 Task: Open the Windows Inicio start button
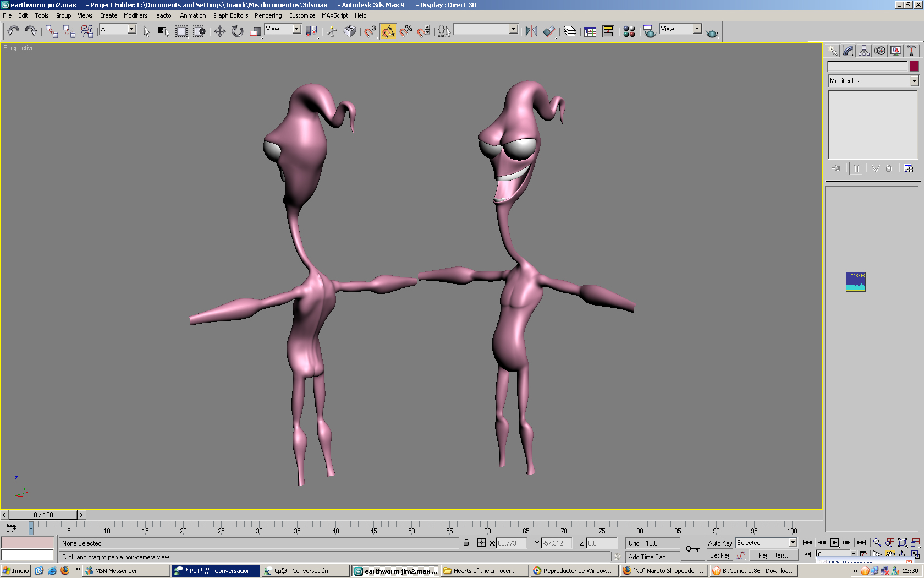(x=16, y=571)
